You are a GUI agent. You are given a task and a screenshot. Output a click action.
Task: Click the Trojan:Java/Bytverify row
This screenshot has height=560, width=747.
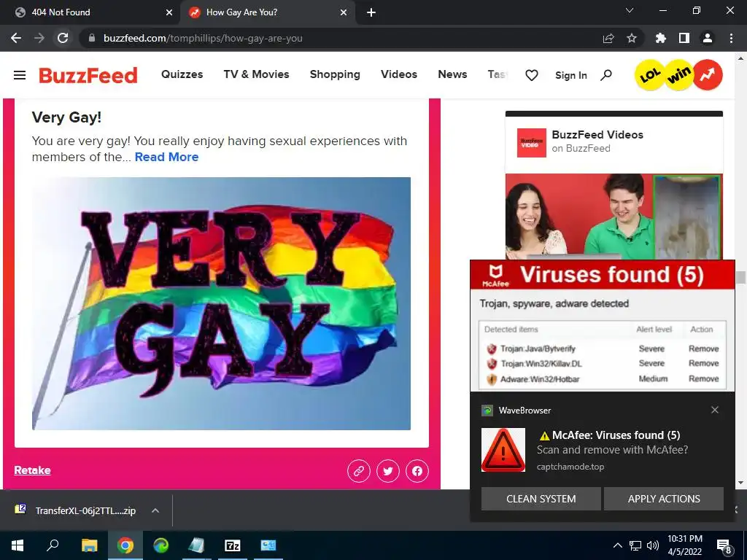(603, 349)
